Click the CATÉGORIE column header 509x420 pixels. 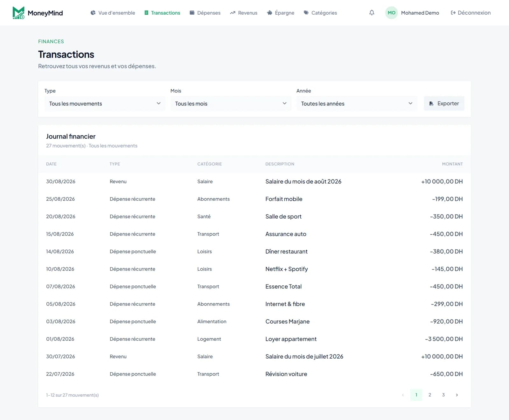[210, 164]
